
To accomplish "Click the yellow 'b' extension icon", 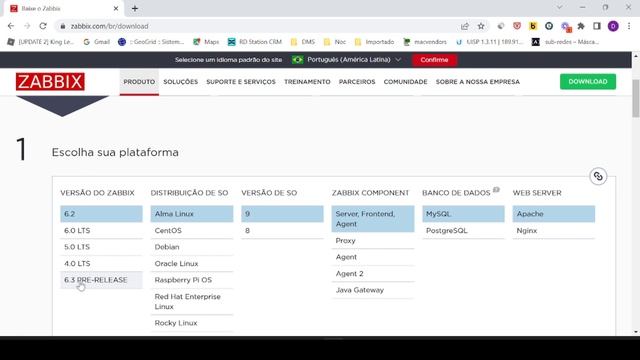I will pos(533,26).
